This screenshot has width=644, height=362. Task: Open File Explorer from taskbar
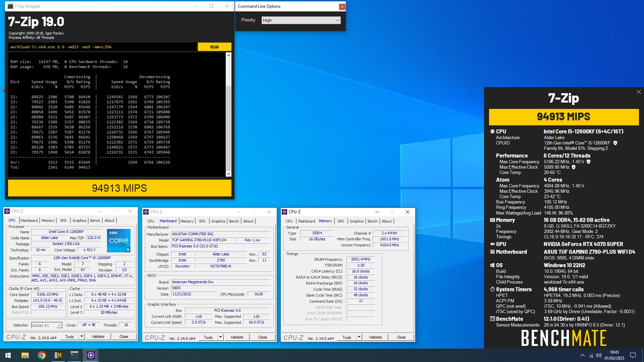[25, 355]
